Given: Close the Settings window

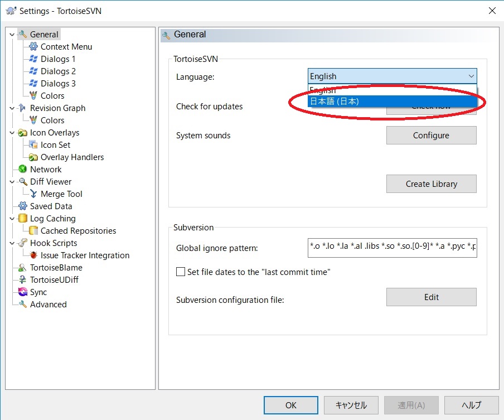Looking at the screenshot, I should [492, 11].
